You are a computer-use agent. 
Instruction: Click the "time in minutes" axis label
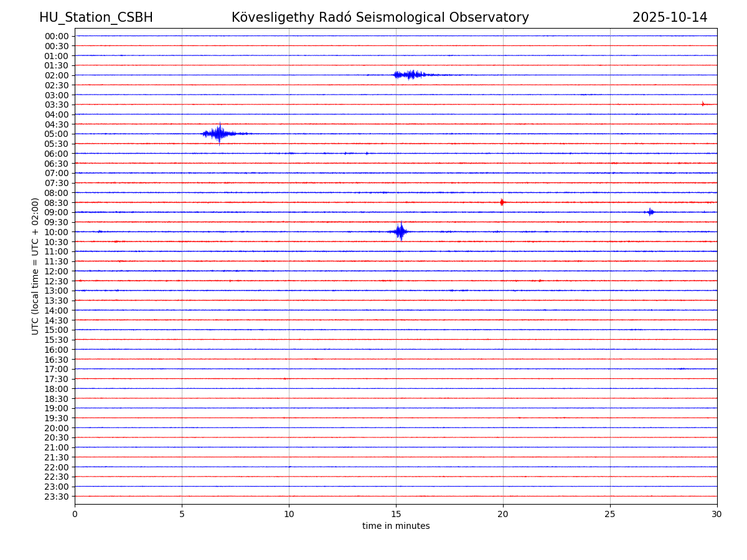click(x=396, y=526)
